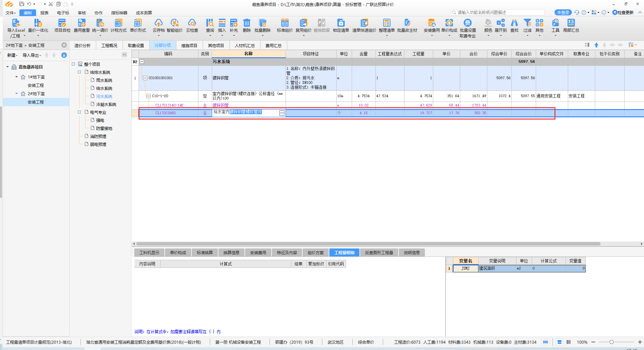Click the 未登录 login button
644x350 pixels.
(563, 12)
